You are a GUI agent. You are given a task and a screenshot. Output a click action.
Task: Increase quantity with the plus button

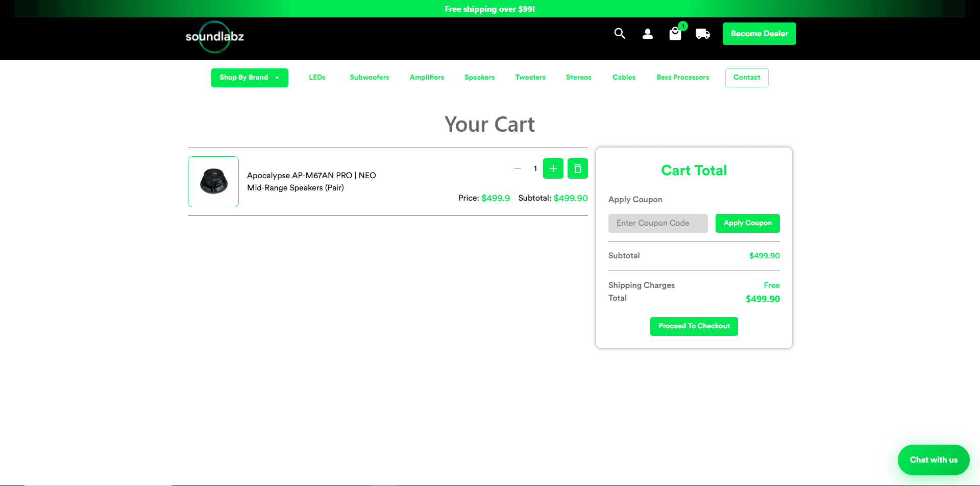coord(553,168)
